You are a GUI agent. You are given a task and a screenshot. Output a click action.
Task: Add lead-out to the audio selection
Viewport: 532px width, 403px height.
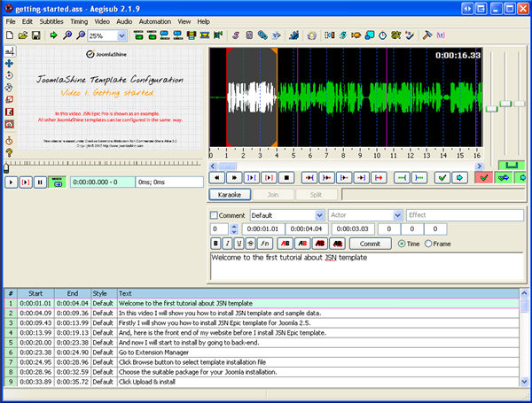(419, 178)
